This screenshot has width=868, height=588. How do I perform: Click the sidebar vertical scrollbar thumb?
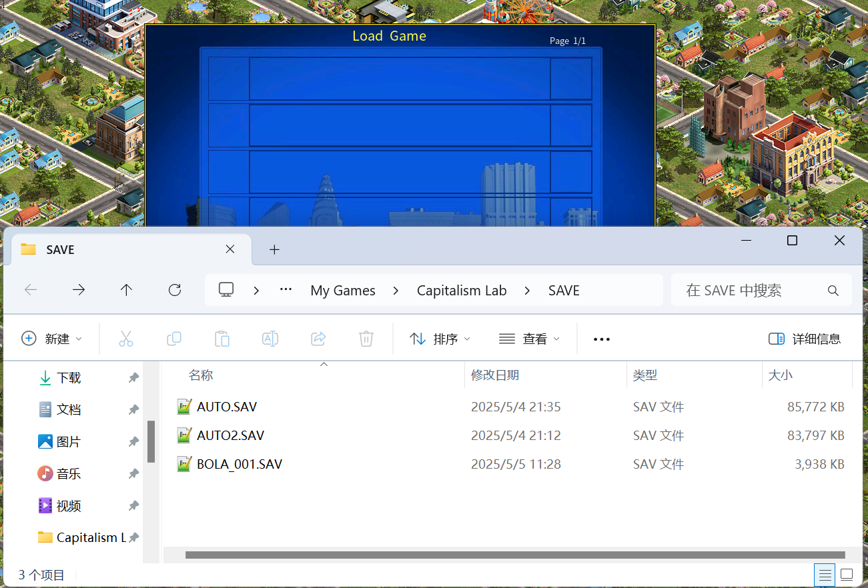coord(151,441)
